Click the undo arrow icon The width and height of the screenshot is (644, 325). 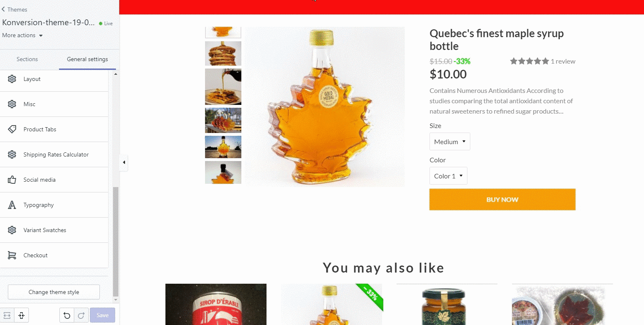[67, 316]
